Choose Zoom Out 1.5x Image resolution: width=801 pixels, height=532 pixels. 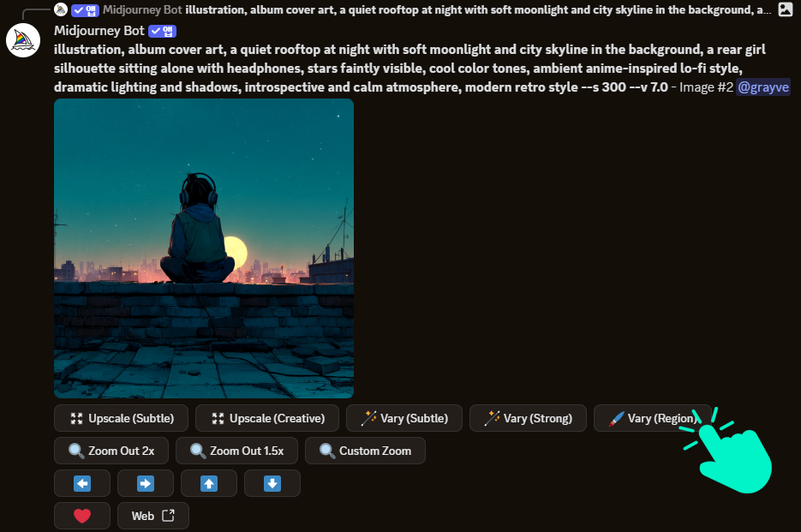coord(236,451)
